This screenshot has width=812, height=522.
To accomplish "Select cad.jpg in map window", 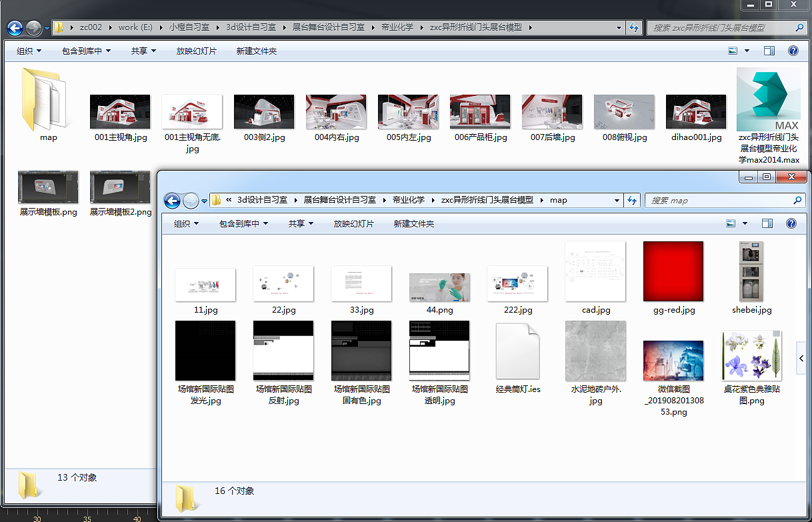I will [x=595, y=271].
